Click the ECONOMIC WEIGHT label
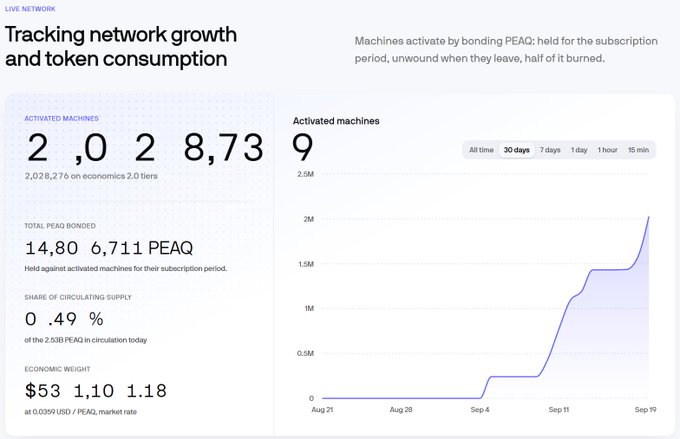The height and width of the screenshot is (439, 680). coord(57,369)
